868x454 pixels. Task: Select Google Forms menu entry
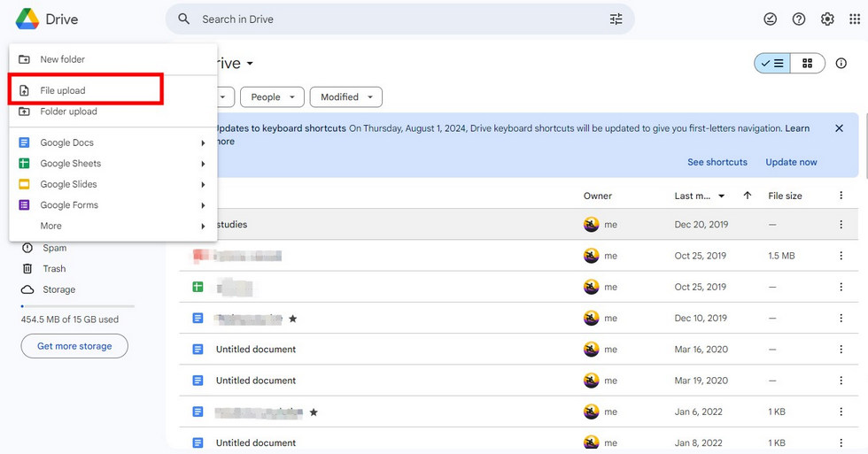113,205
